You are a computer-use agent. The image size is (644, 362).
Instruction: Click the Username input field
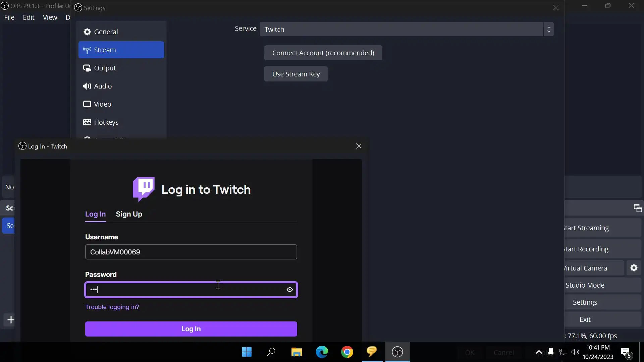(191, 252)
